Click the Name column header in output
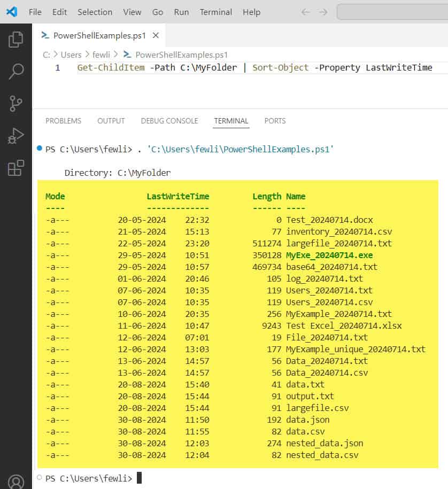The height and width of the screenshot is (489, 448). tap(296, 196)
